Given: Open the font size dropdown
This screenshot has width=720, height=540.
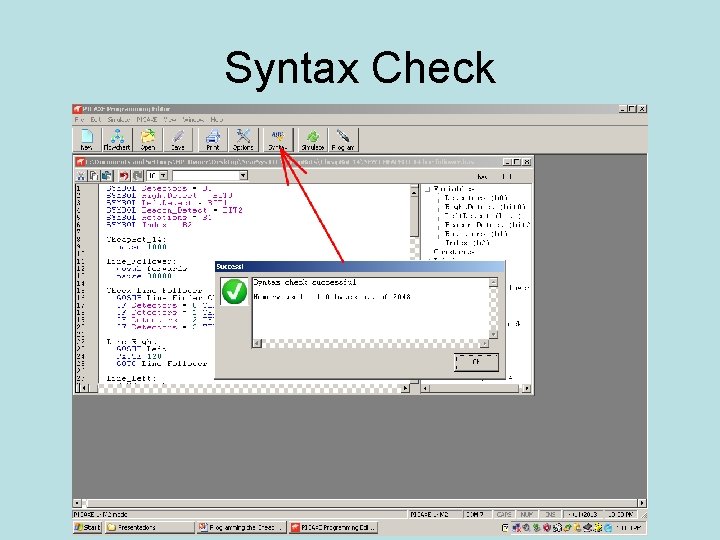Looking at the screenshot, I should tap(163, 175).
